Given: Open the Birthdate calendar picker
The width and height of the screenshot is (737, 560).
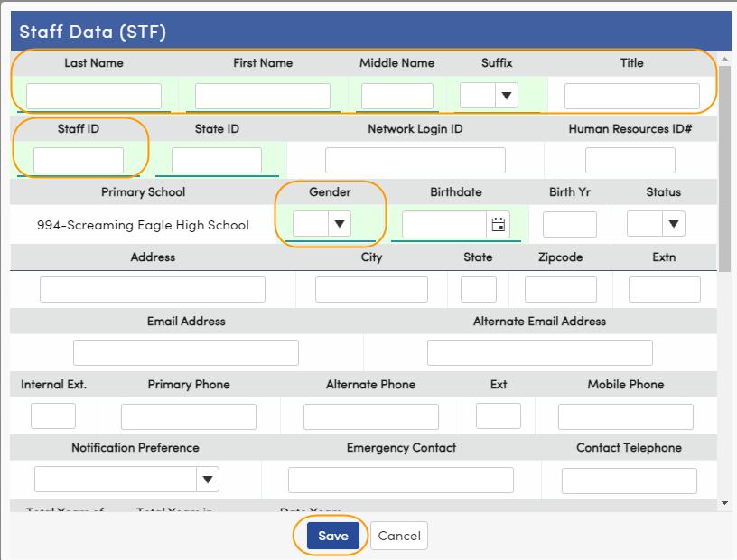Looking at the screenshot, I should [x=499, y=225].
